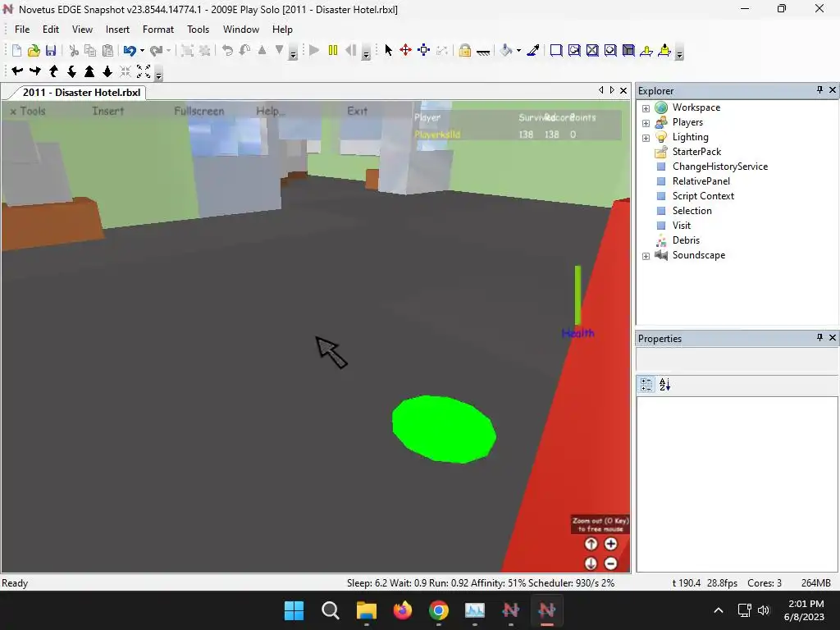Viewport: 840px width, 630px height.
Task: Click the in-game Fullscreen button
Action: point(199,111)
